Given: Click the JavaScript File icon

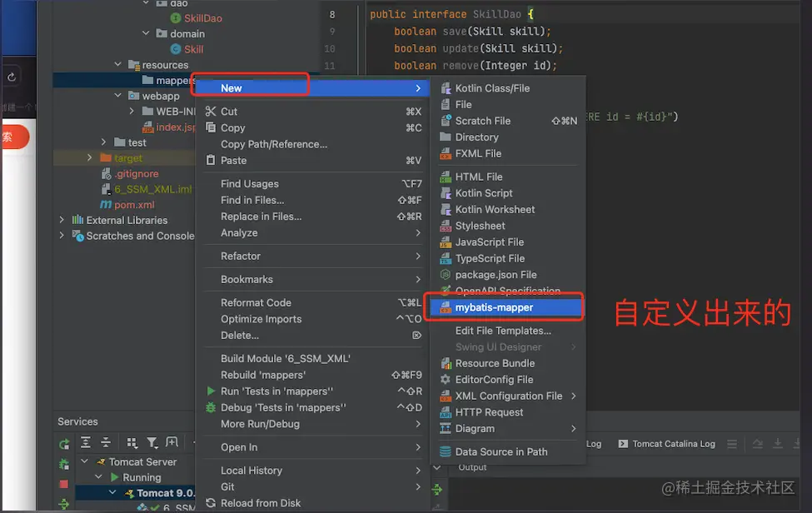Looking at the screenshot, I should pos(446,242).
